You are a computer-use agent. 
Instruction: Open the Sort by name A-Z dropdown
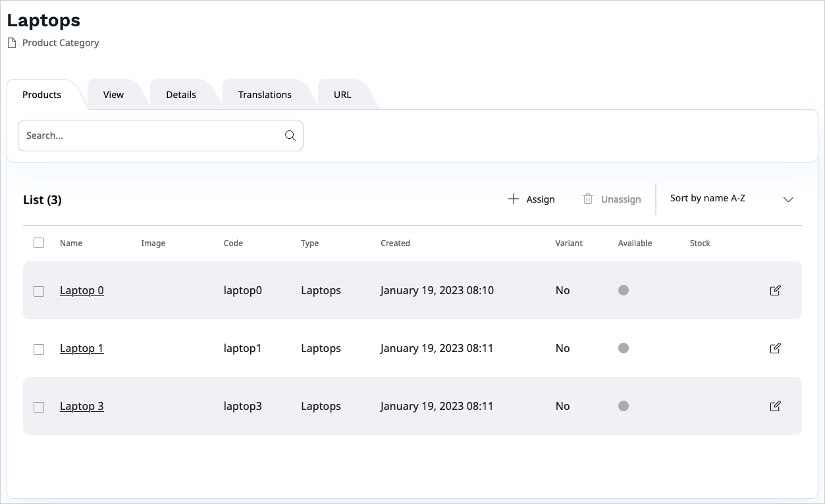[x=732, y=199]
